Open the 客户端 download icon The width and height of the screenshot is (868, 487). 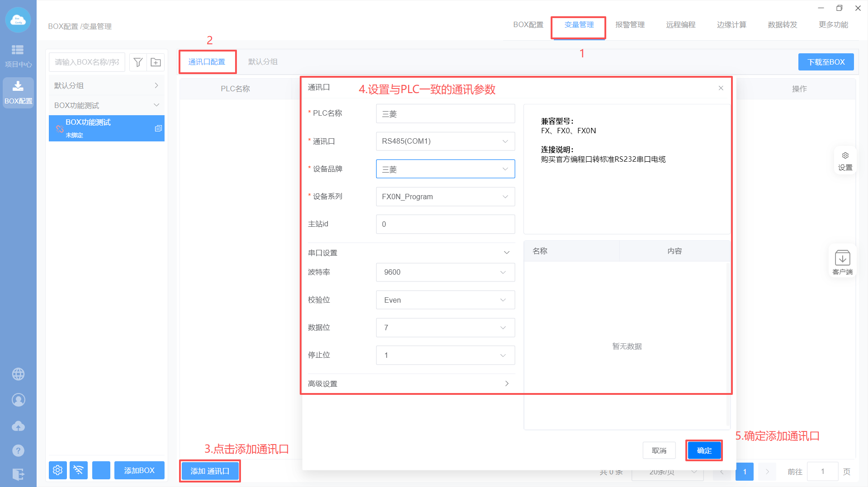click(x=842, y=262)
